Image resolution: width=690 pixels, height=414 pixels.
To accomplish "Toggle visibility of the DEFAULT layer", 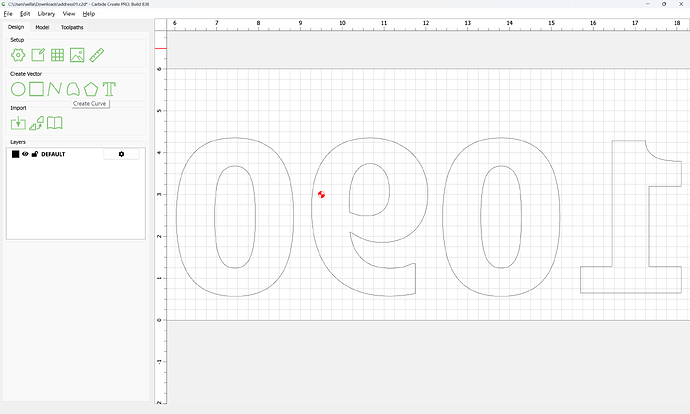I will (25, 154).
